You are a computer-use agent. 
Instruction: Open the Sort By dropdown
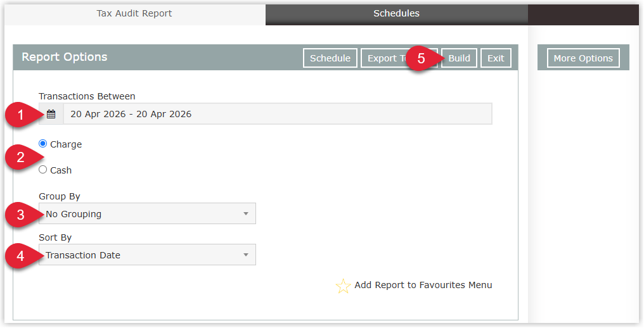coord(147,255)
